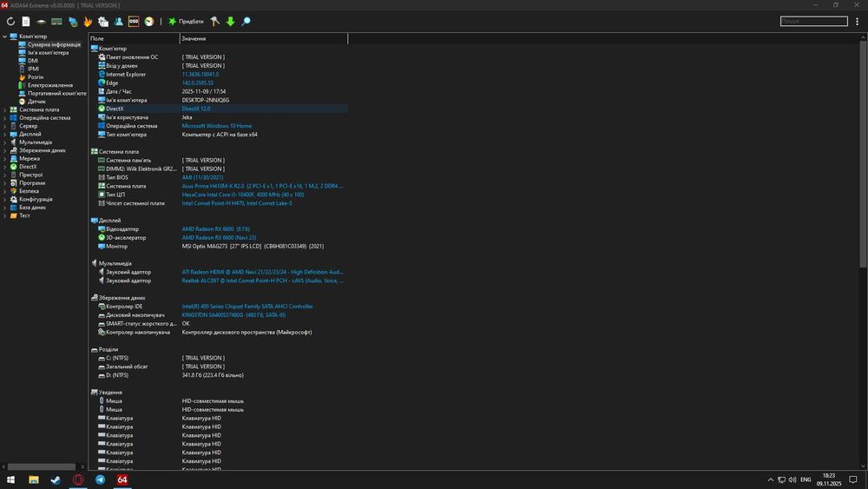Click the Значення column header
868x489 pixels.
tap(264, 39)
